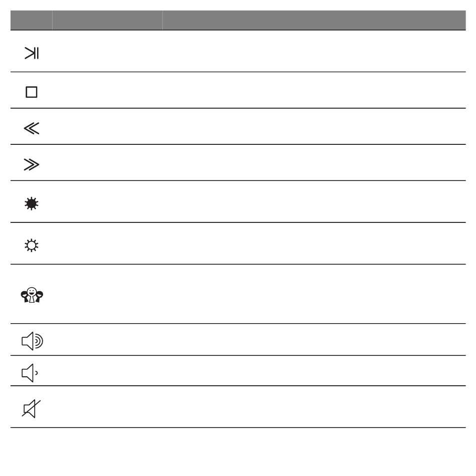This screenshot has width=476, height=476.
Task: Click the empty row beside outlined sun icon
Action: (x=259, y=244)
